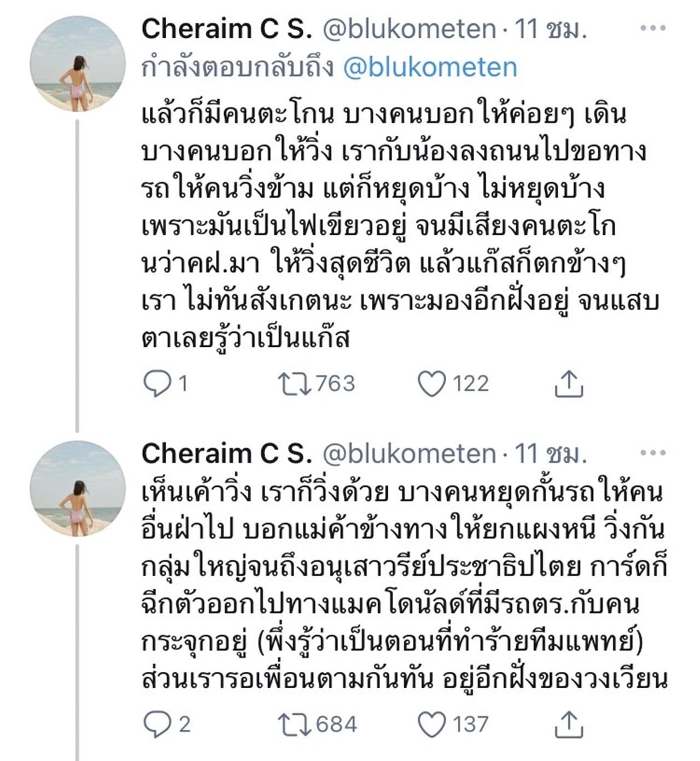Click the second tweet's profile avatar
700x761 pixels.
[77, 489]
